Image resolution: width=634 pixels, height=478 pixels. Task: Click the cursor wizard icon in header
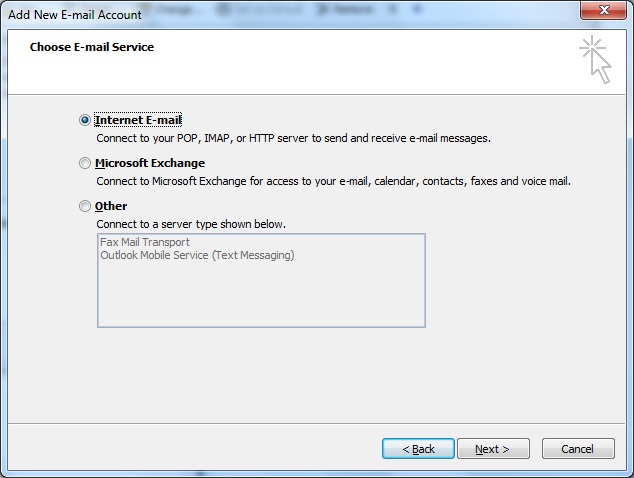595,60
